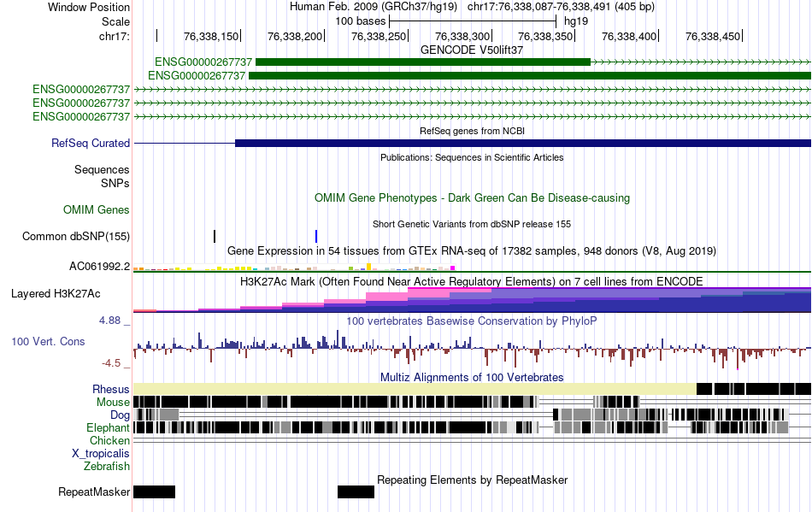The image size is (812, 512).
Task: Click the Rhesus pale yellow alignment block
Action: 415,389
